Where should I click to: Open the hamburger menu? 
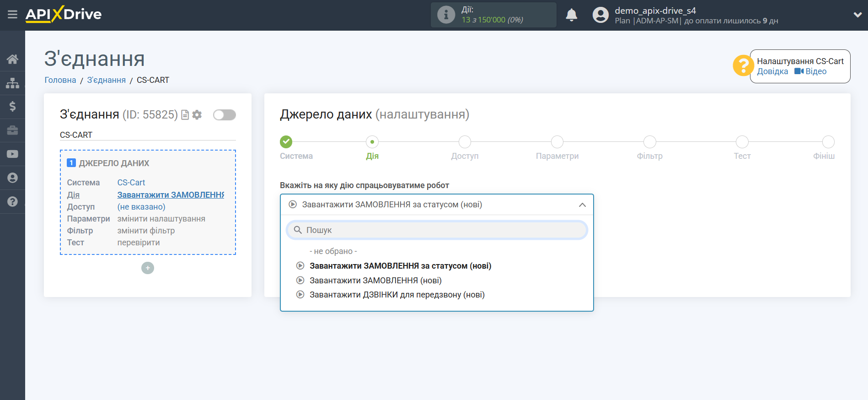coord(12,15)
